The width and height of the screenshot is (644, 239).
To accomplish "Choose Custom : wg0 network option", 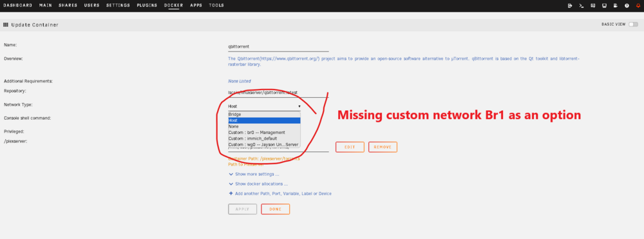I will [264, 144].
